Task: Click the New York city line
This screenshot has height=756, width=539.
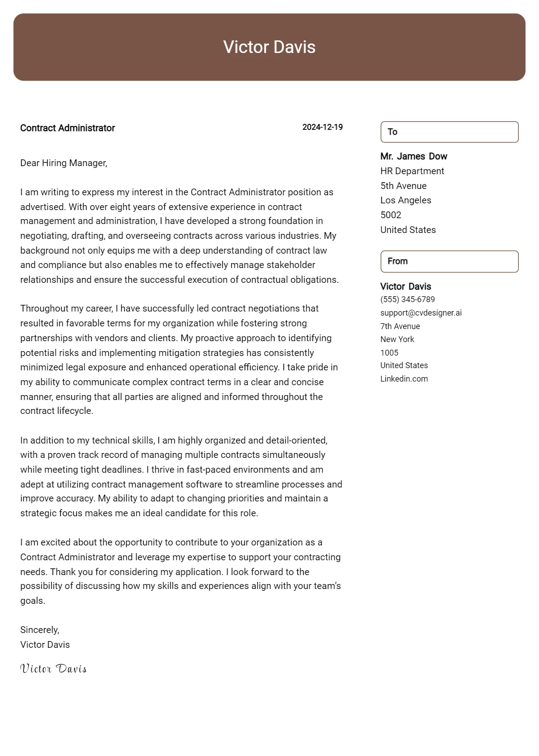Action: (x=397, y=339)
